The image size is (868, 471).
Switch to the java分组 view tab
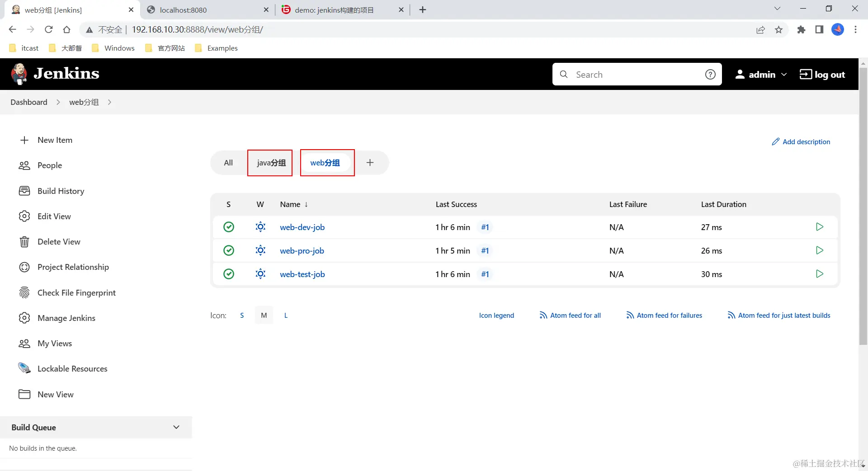click(271, 163)
